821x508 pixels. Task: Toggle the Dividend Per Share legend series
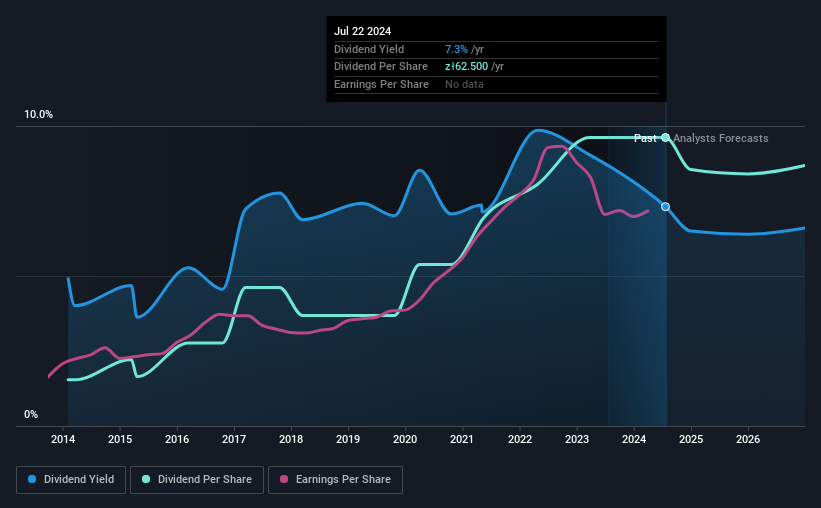click(x=197, y=480)
